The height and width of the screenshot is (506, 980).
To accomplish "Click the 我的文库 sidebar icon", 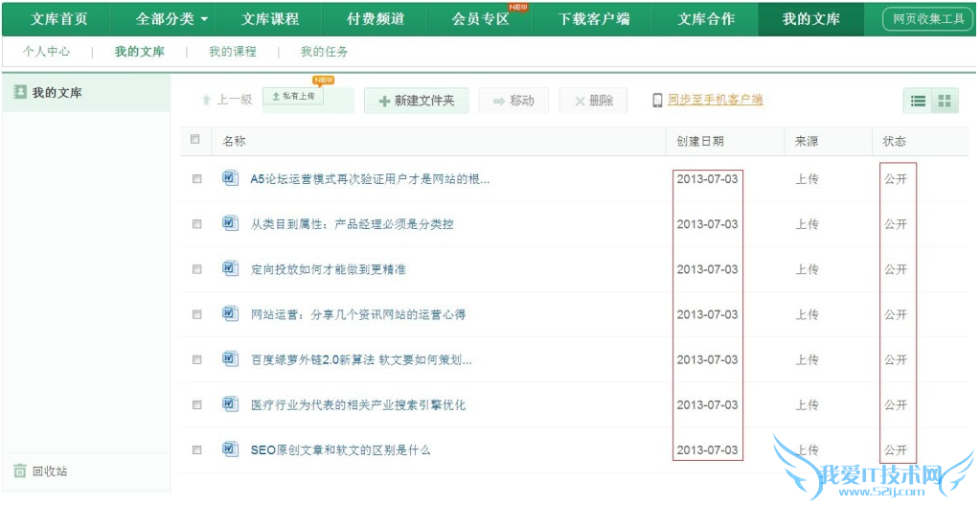I will [19, 92].
